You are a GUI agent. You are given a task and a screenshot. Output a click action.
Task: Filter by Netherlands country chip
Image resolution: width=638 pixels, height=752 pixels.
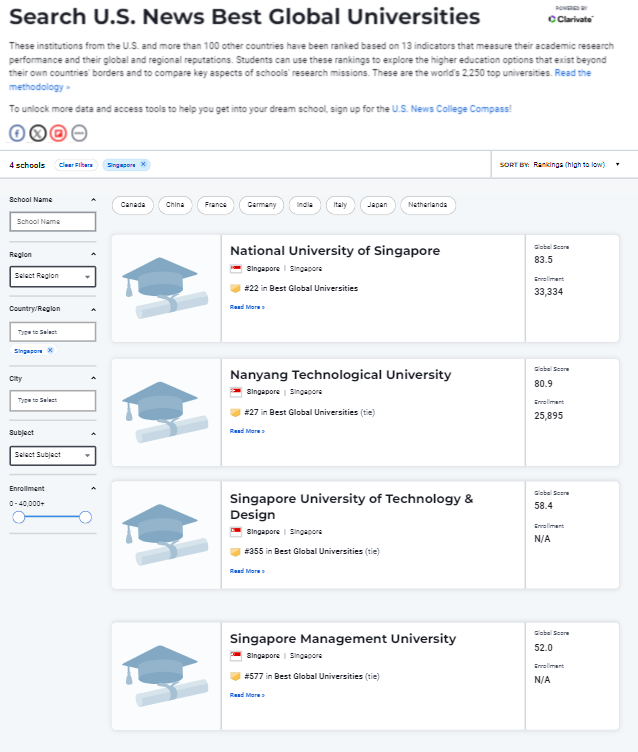click(428, 205)
